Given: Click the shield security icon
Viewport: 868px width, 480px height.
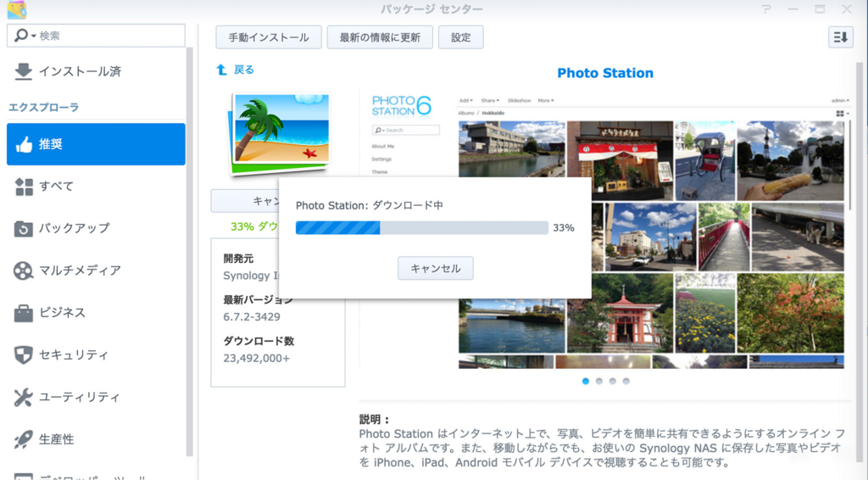Looking at the screenshot, I should coord(23,355).
